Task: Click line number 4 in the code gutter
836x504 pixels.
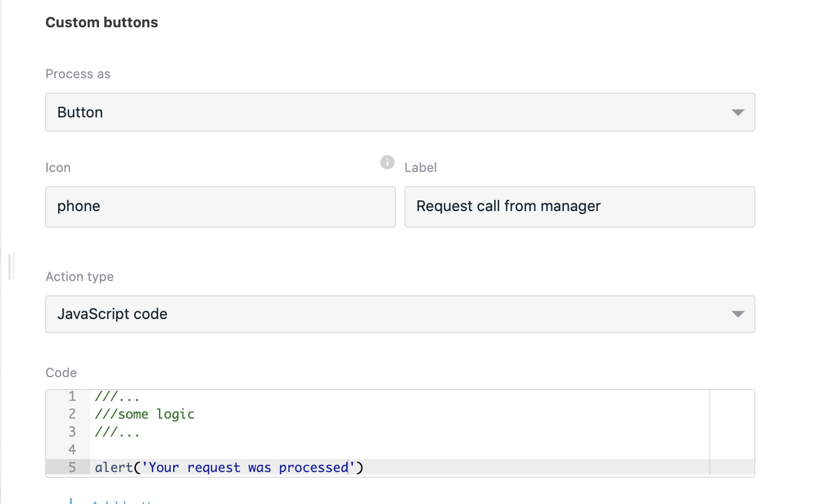Action: click(72, 449)
